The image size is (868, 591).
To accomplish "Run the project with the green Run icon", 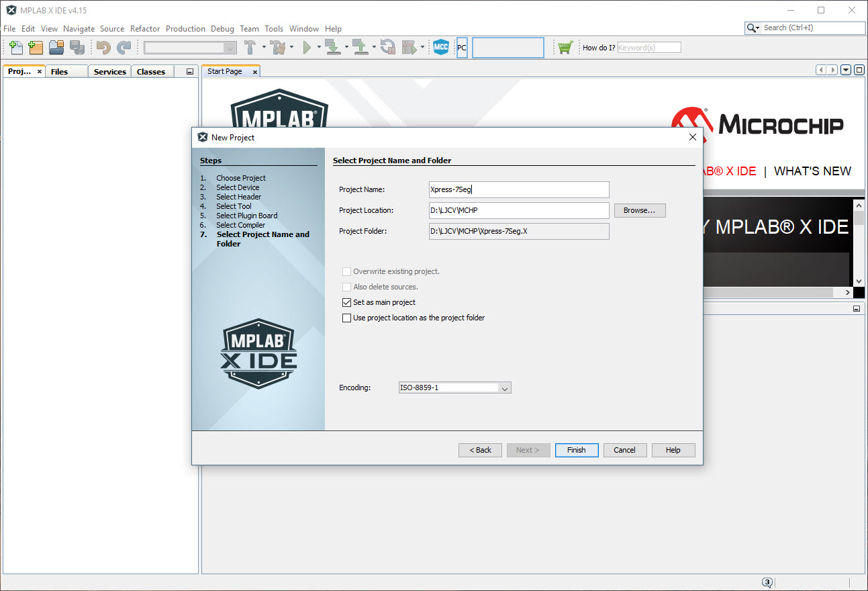I will click(307, 47).
